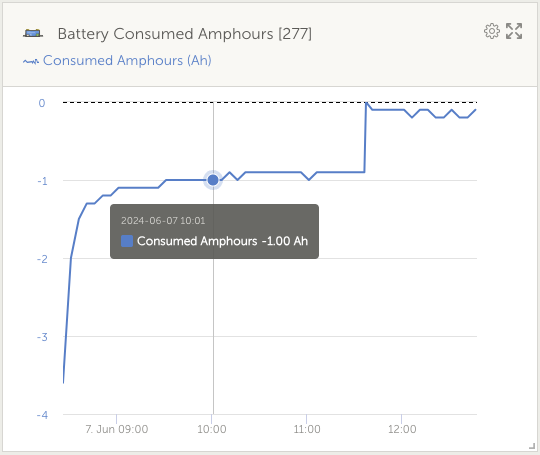540x455 pixels.
Task: Expand widget to fullscreen
Action: [514, 31]
